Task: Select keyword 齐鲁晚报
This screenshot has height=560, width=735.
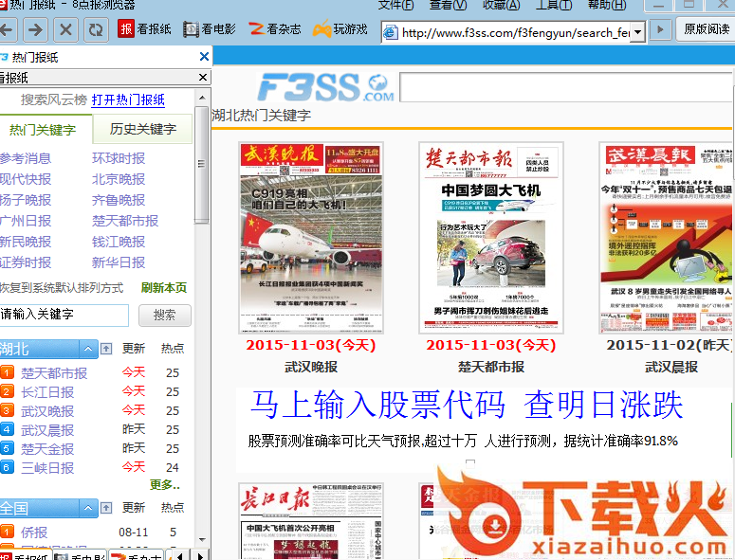Action: click(x=119, y=200)
